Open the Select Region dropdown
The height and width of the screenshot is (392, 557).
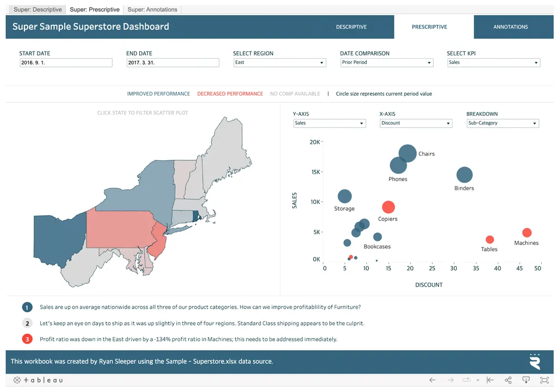(x=280, y=63)
